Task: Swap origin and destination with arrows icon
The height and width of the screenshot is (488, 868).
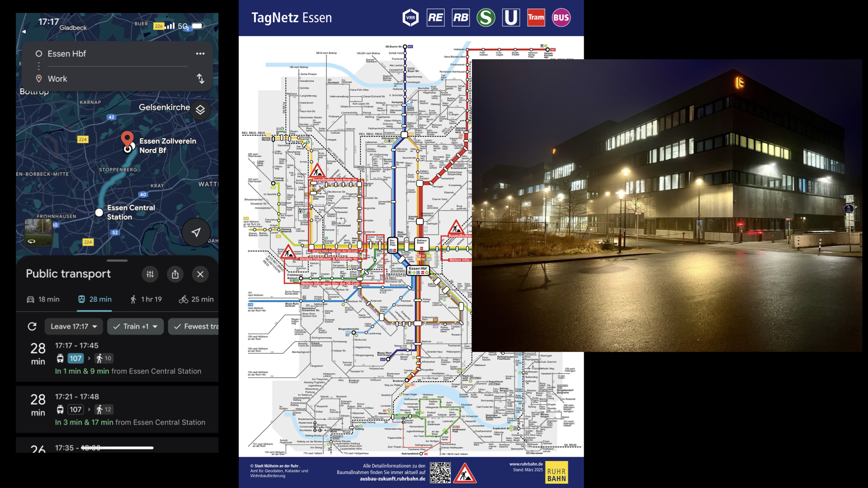Action: (200, 79)
